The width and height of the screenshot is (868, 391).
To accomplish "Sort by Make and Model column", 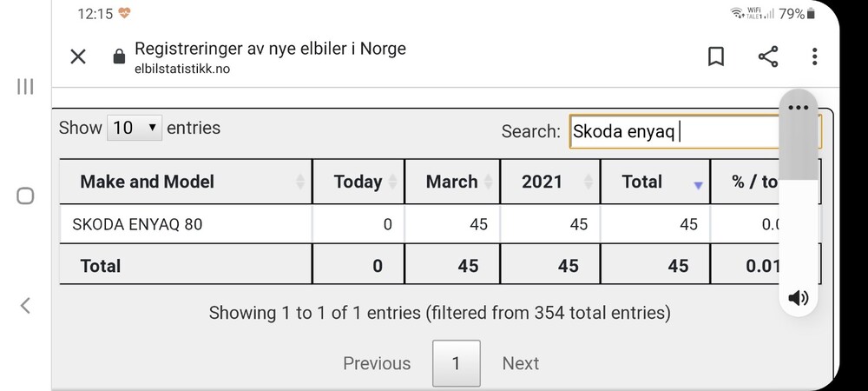I will [186, 182].
